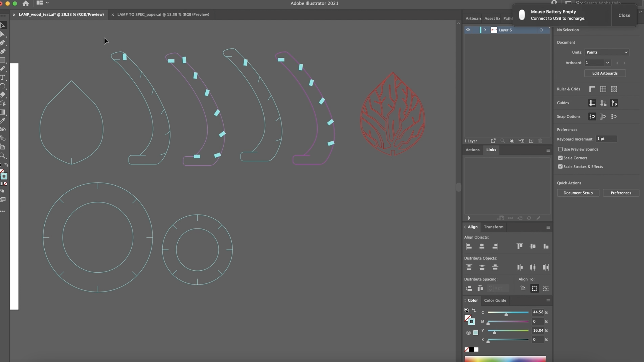The image size is (644, 362).
Task: Select the Type tool
Action: point(3,77)
